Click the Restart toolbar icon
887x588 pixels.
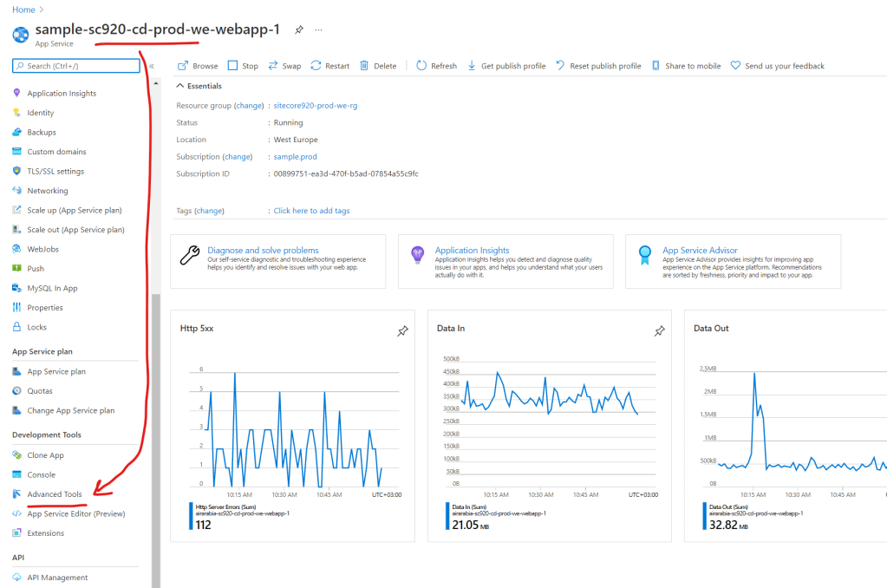(x=316, y=66)
